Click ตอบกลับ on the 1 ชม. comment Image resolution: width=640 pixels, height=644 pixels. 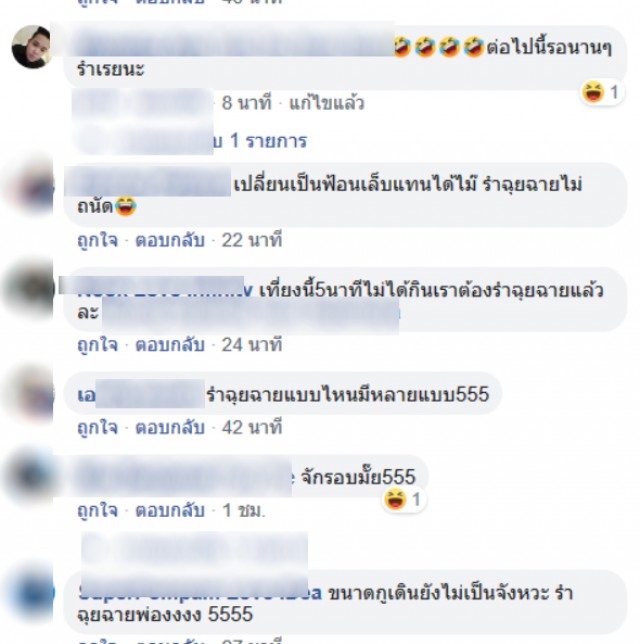point(170,511)
